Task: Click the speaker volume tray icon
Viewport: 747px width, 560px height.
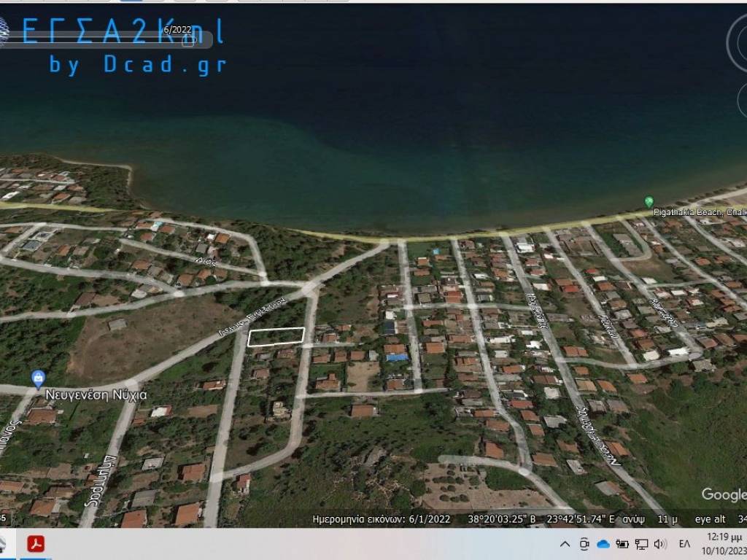Action: click(660, 544)
